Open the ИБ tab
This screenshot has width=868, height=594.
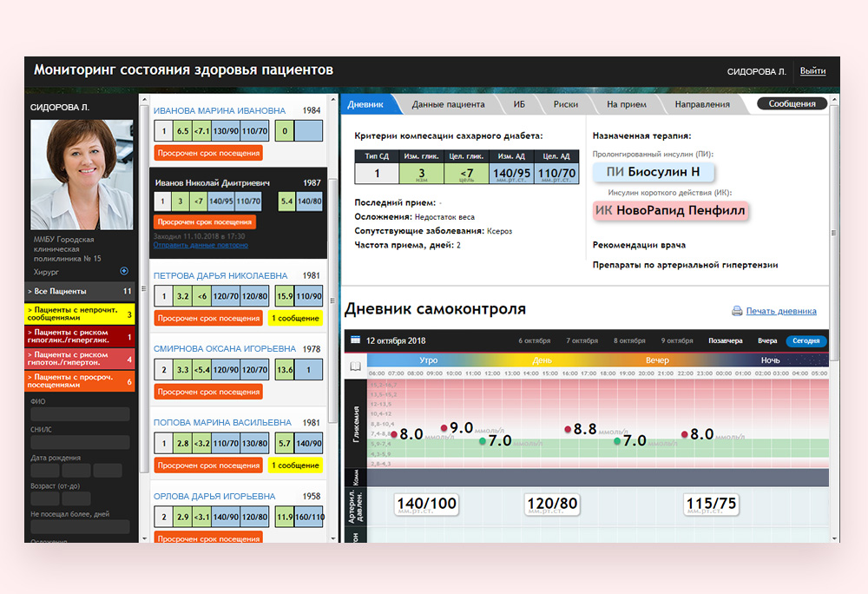519,104
